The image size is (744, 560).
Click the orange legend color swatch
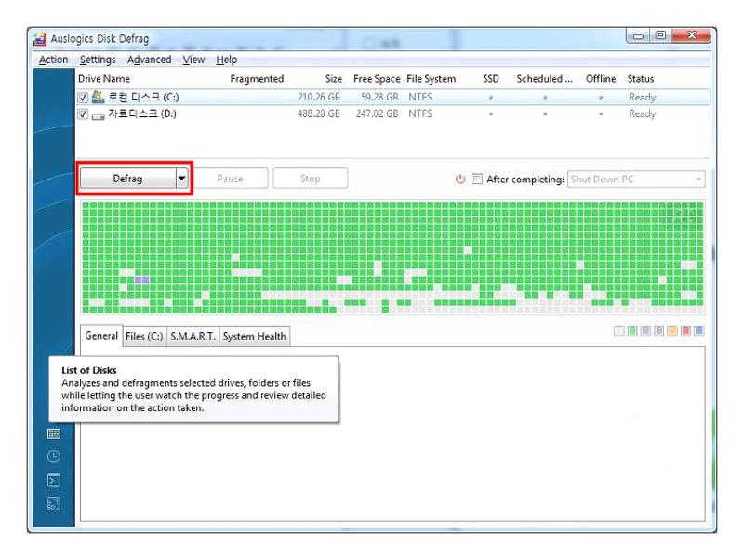(671, 331)
